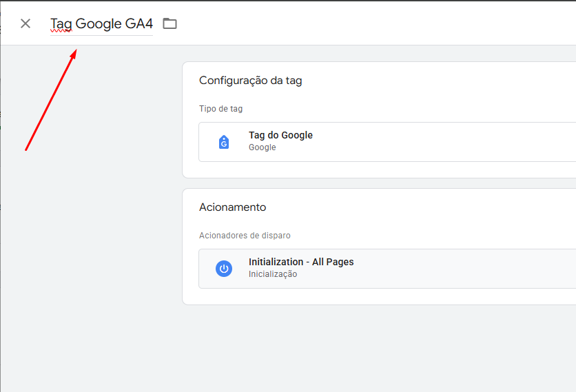Place cursor on "GA4" in the tag name
This screenshot has width=576, height=392.
click(x=139, y=23)
